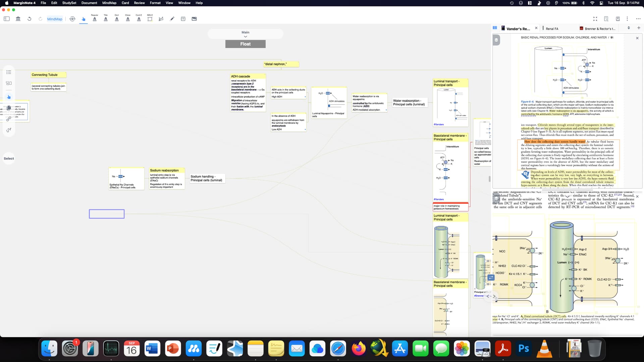Pick the pencil drawing tool

click(x=172, y=19)
